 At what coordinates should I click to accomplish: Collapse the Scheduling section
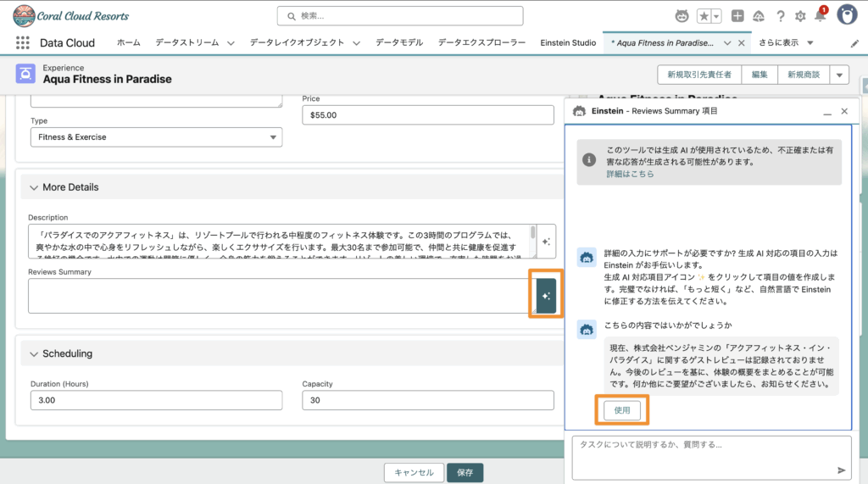35,353
